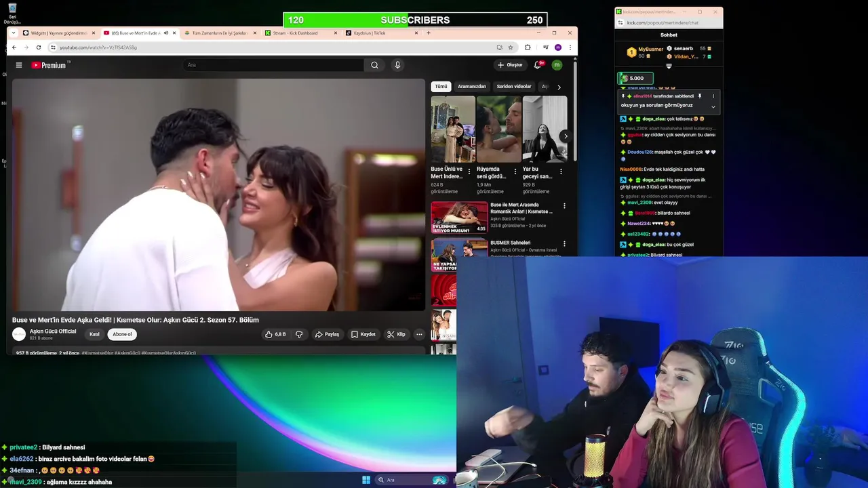
Task: Go back with the browser back arrow
Action: [14, 47]
